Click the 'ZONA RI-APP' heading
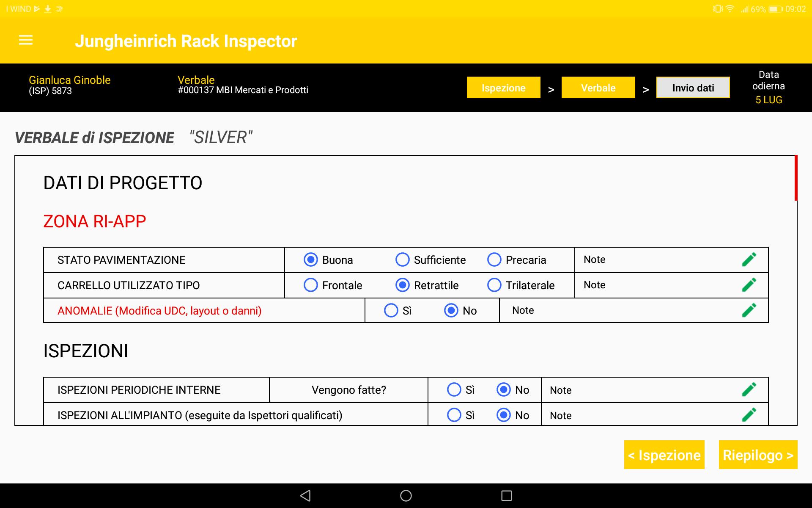Viewport: 812px width, 508px height. pyautogui.click(x=95, y=221)
